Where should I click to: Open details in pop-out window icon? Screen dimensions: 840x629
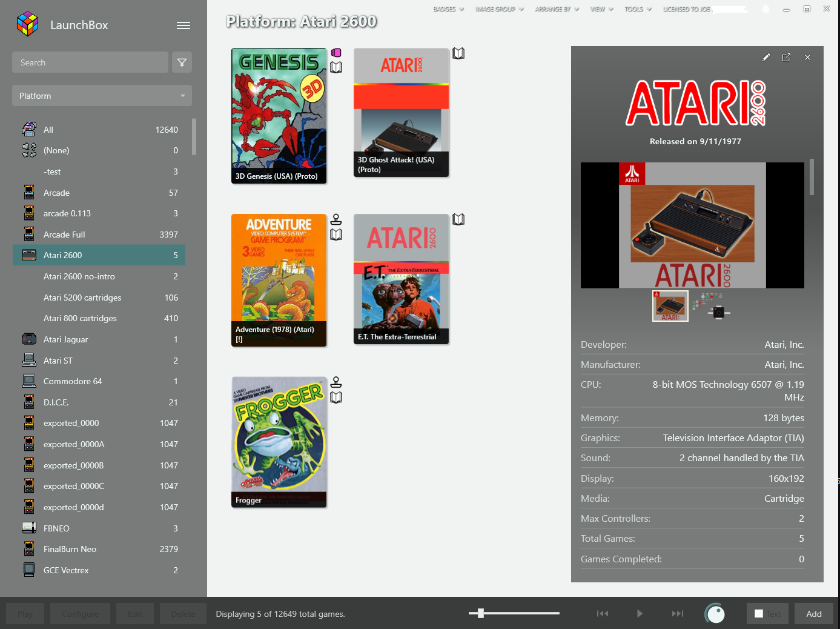pyautogui.click(x=786, y=58)
